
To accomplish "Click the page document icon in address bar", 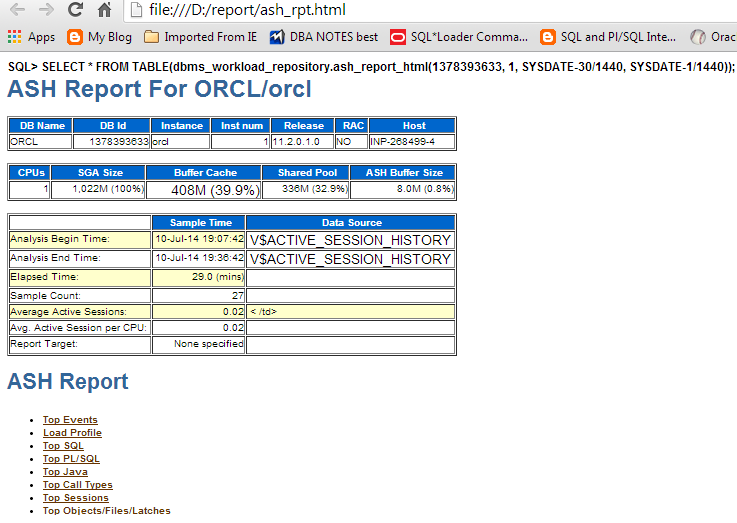I will 136,10.
